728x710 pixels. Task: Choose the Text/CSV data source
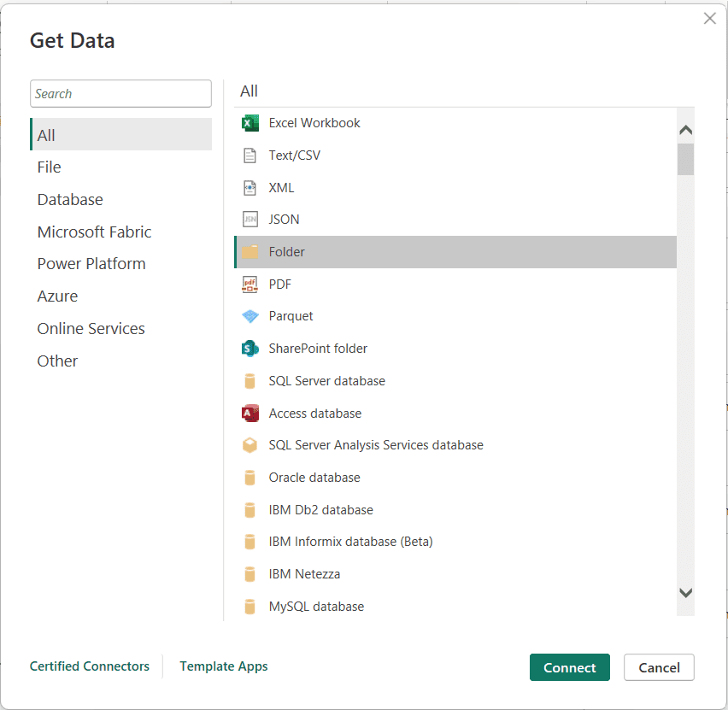tap(296, 155)
